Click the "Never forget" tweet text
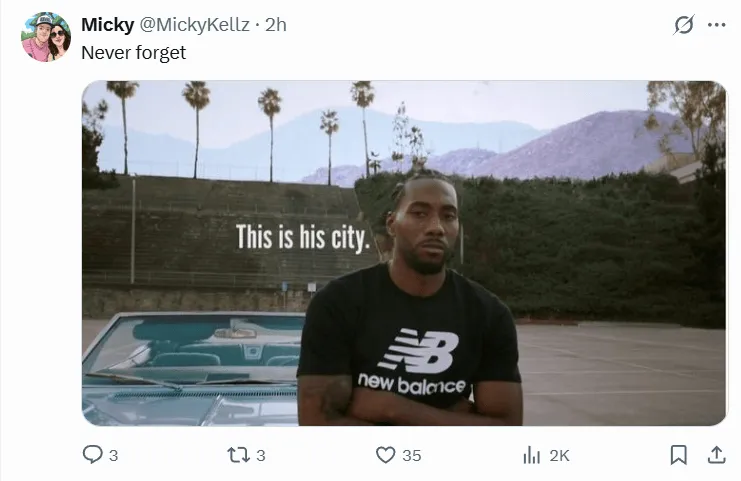 click(133, 53)
